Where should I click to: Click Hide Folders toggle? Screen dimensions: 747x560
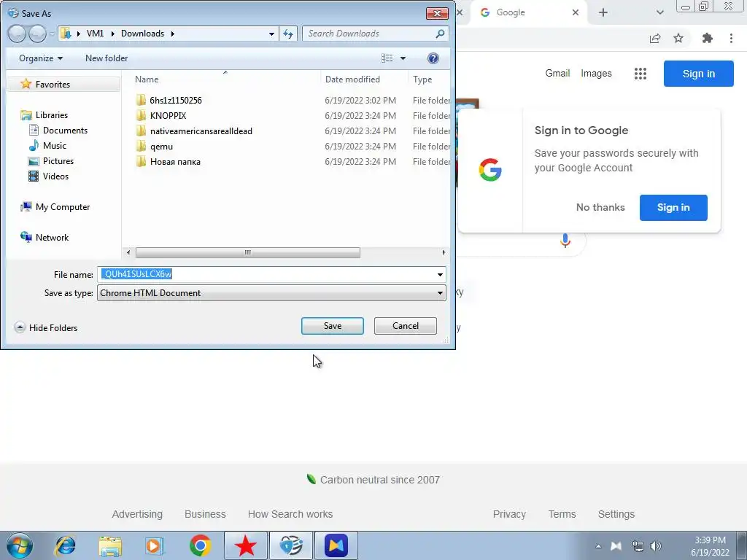click(x=46, y=327)
